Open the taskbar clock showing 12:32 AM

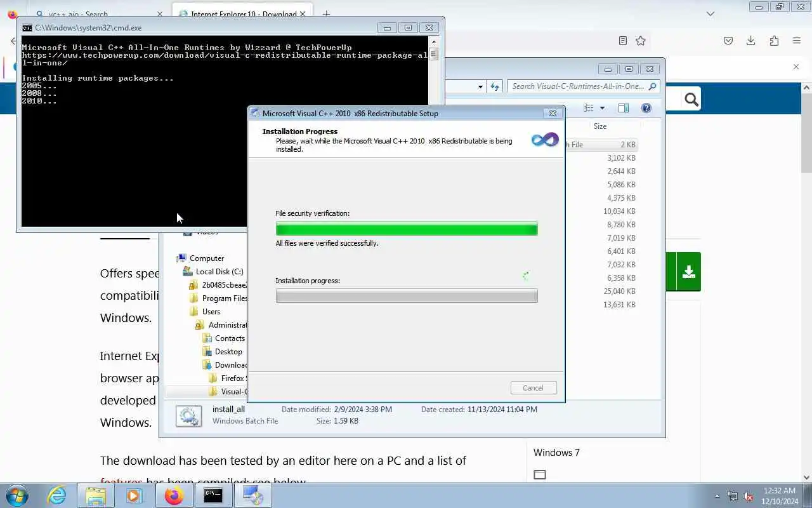coord(780,496)
